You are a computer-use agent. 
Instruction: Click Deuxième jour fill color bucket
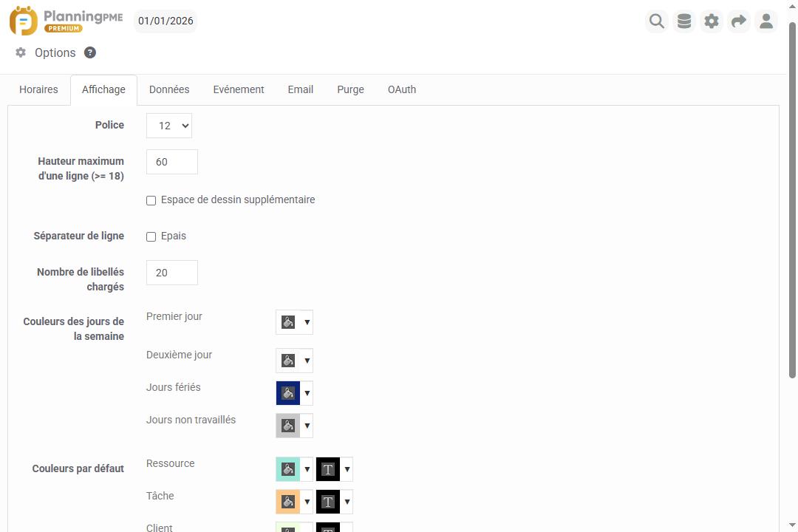(x=288, y=361)
